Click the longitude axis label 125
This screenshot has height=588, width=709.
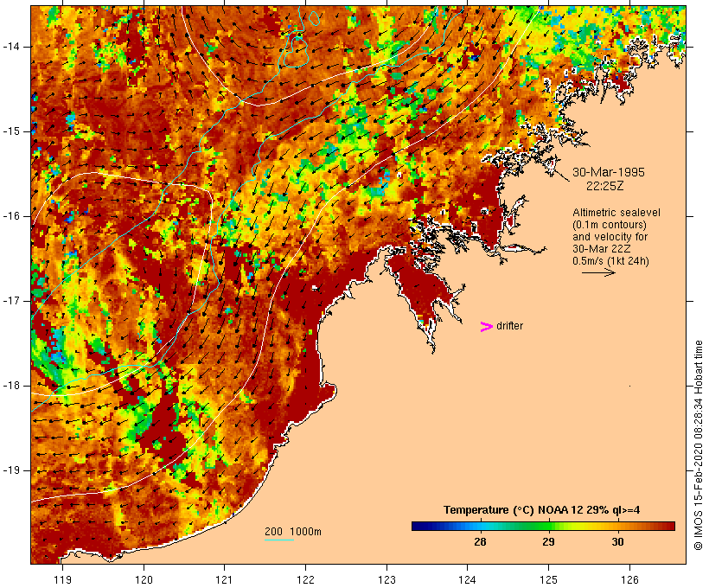tap(549, 579)
